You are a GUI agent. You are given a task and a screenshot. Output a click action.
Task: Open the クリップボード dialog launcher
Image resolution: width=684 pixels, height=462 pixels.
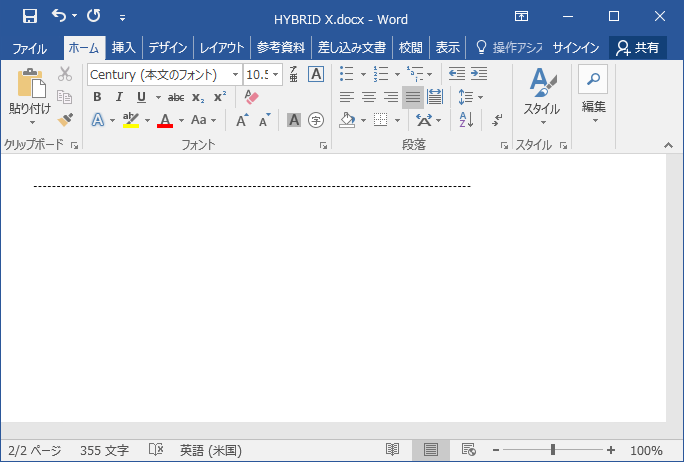pyautogui.click(x=75, y=146)
